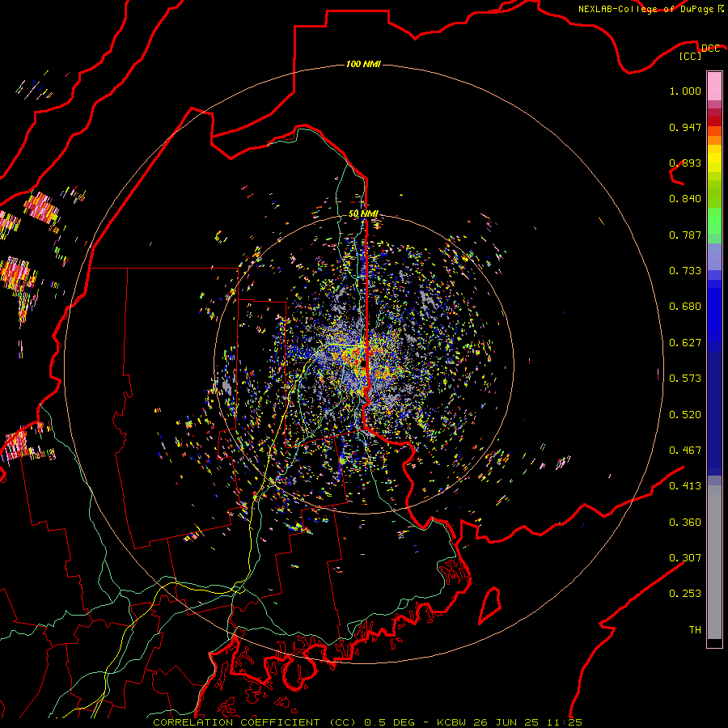Click the 11:25 time stamp in the caption

tap(564, 722)
